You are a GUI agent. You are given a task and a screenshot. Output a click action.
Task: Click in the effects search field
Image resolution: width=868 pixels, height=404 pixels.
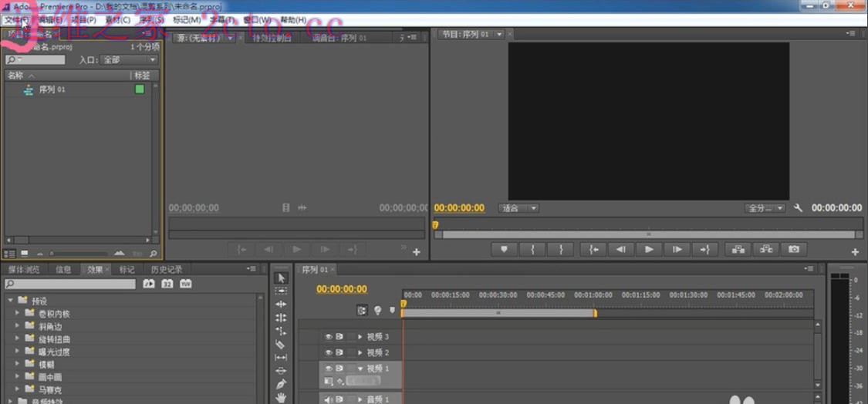69,284
